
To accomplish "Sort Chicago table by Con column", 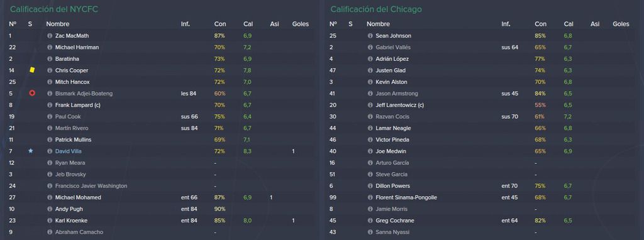I will point(540,25).
